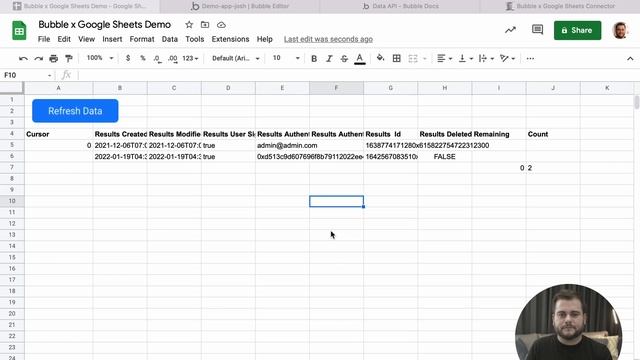Open the Default font family dropdown
This screenshot has height=360, width=640.
(236, 58)
